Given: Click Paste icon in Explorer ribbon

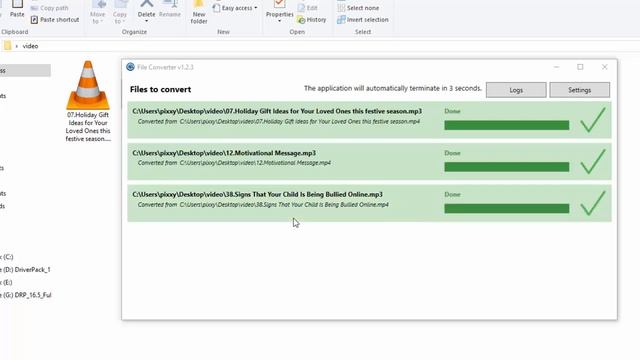Looking at the screenshot, I should click(x=17, y=9).
